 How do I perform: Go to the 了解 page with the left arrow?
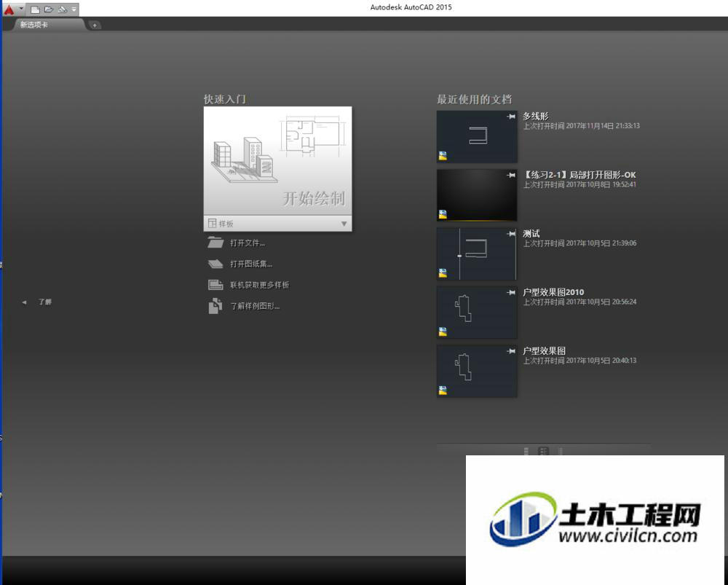click(x=24, y=302)
